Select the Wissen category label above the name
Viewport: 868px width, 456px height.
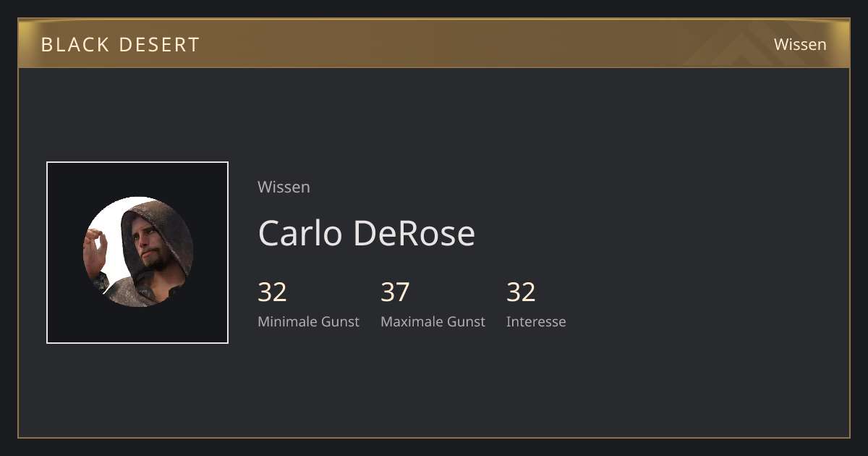click(284, 187)
